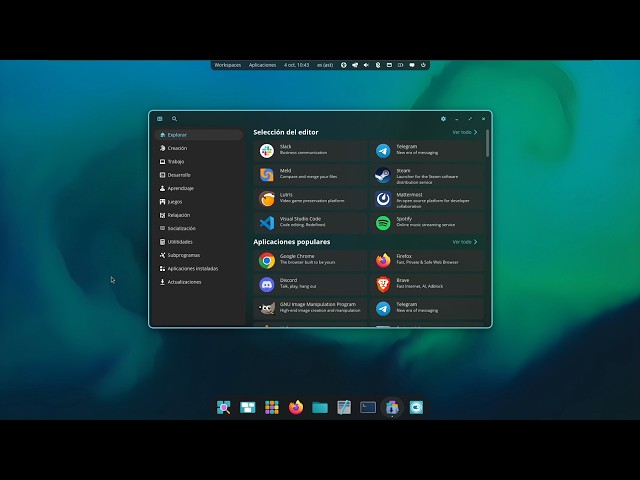
Task: Click Ver todo next to Selección del editor
Action: tap(465, 132)
